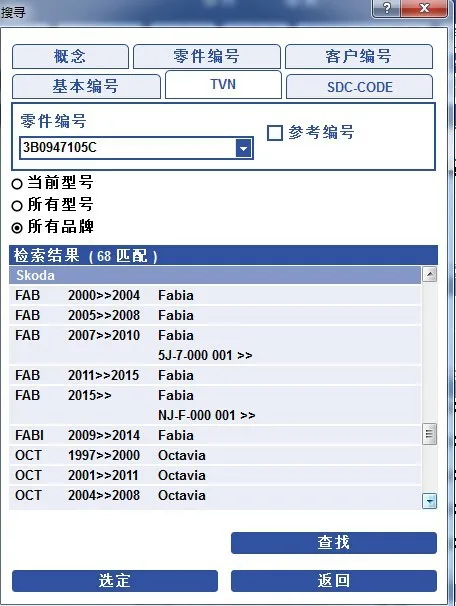Click the 选定 select button
This screenshot has height=606, width=456.
point(115,581)
